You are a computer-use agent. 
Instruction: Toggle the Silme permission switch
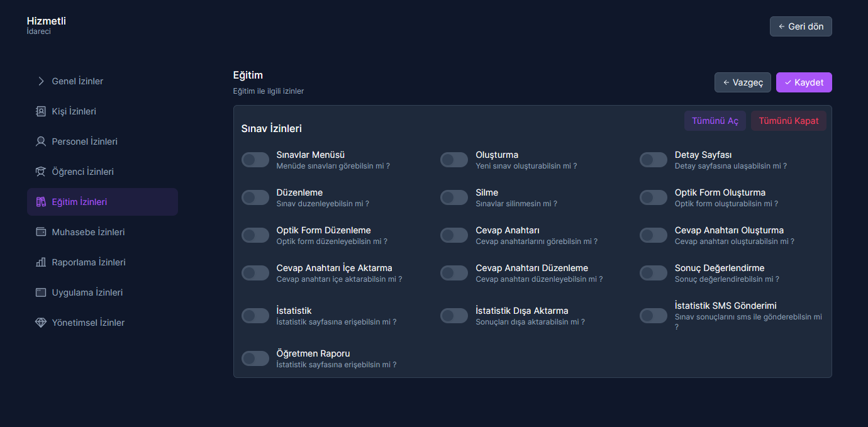(454, 197)
